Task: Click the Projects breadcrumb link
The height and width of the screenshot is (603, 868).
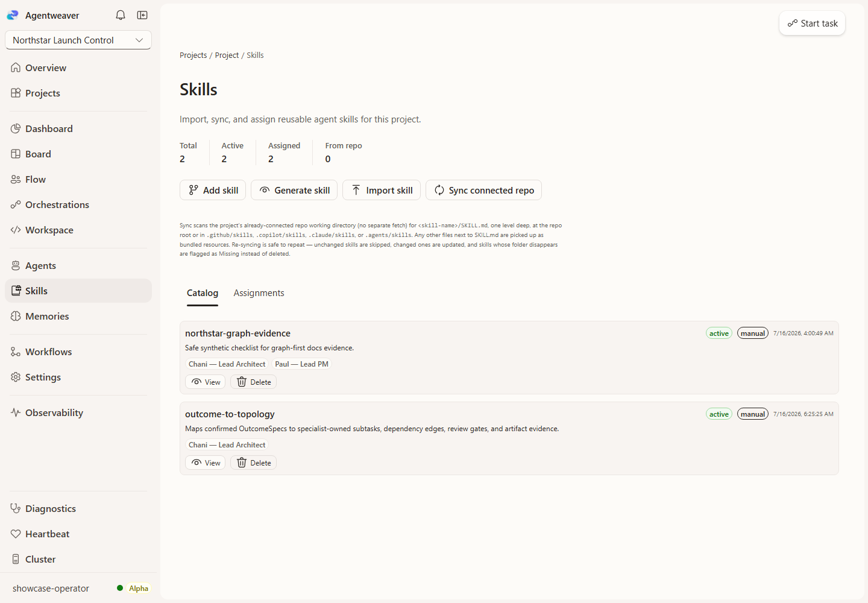Action: click(193, 55)
